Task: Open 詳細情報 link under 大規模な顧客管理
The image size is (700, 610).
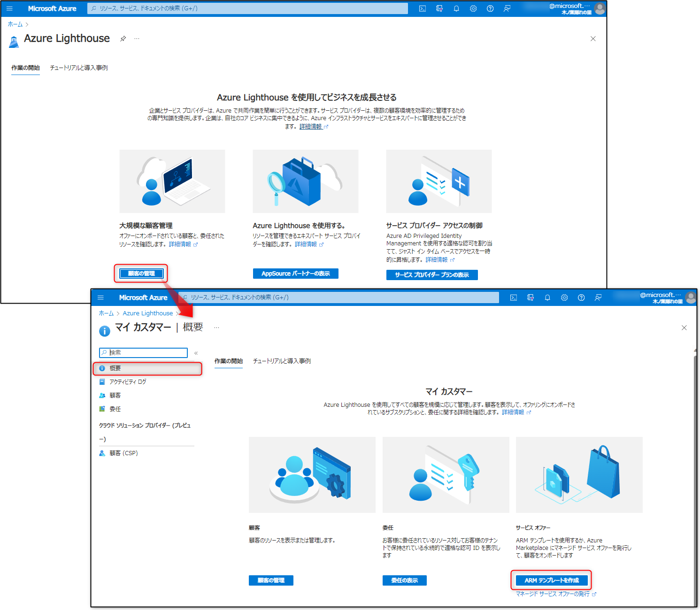Action: pyautogui.click(x=183, y=244)
